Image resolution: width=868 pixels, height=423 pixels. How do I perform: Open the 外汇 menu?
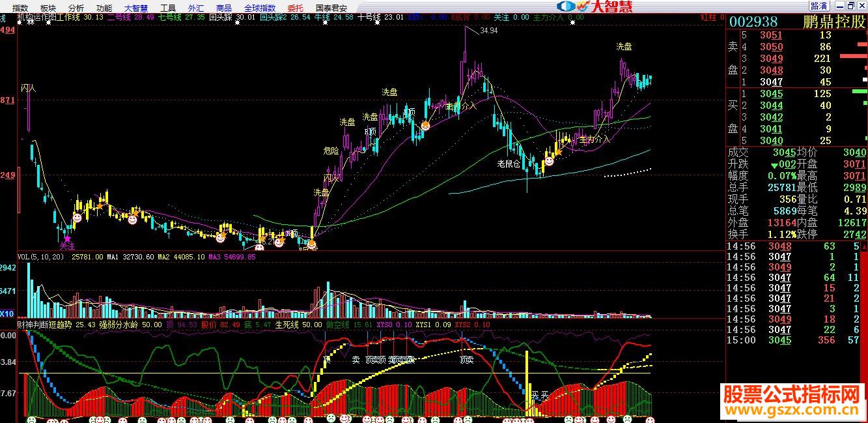click(196, 8)
